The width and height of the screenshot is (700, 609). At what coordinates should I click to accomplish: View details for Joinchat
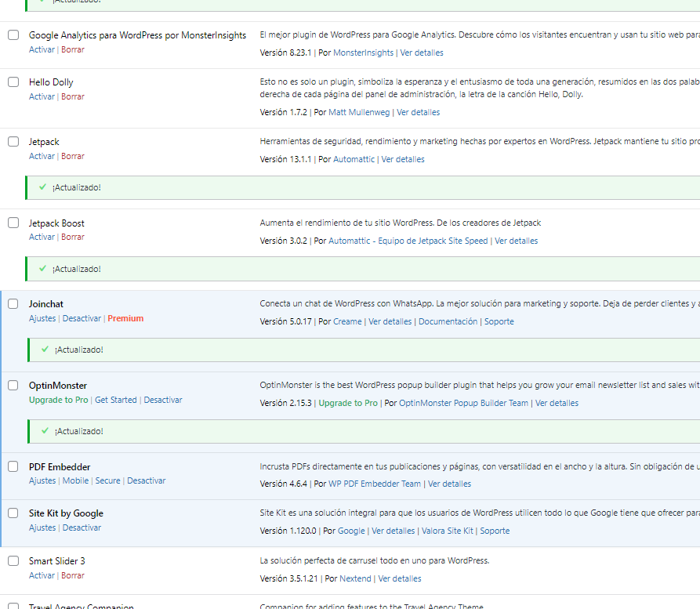(390, 321)
